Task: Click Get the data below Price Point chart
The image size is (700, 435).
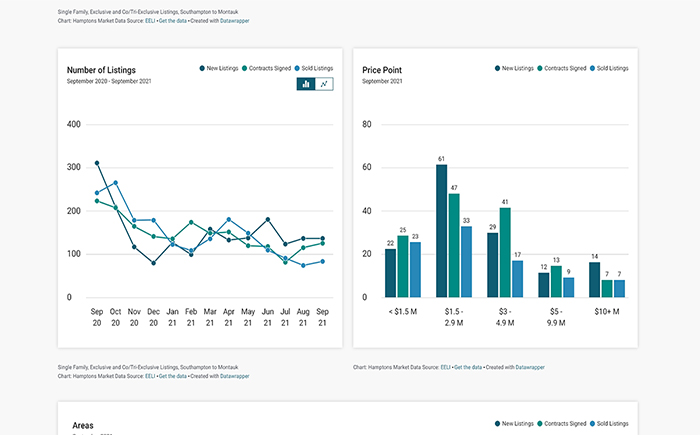Action: click(x=468, y=367)
